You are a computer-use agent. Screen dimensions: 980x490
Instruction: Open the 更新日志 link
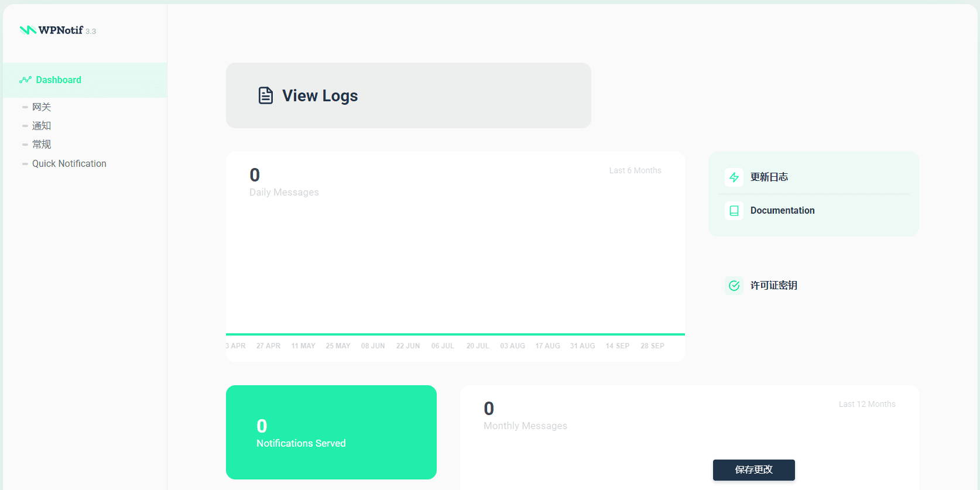point(769,177)
